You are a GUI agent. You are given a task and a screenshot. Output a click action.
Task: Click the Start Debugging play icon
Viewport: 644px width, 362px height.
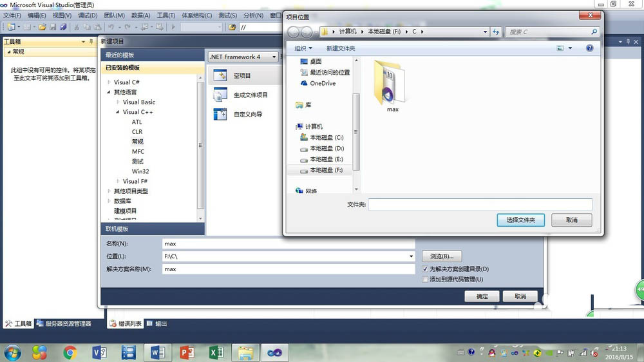tap(173, 27)
